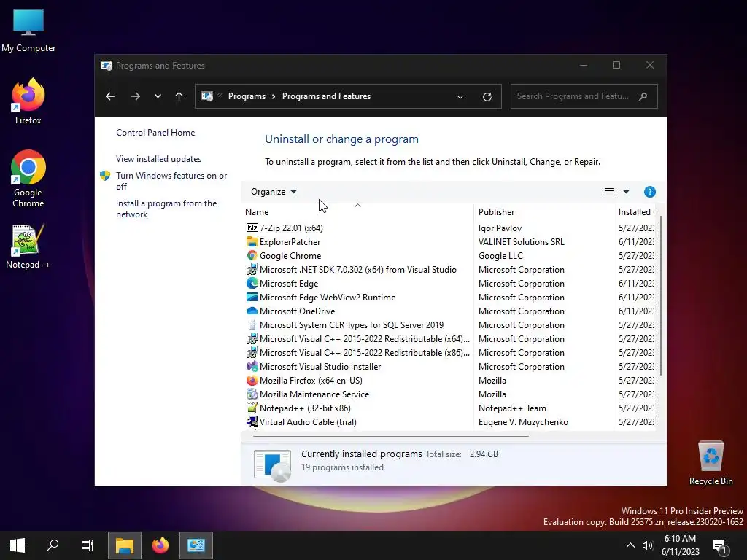Image resolution: width=747 pixels, height=560 pixels.
Task: Click the Mozilla Maintenance Service icon
Action: 252,394
